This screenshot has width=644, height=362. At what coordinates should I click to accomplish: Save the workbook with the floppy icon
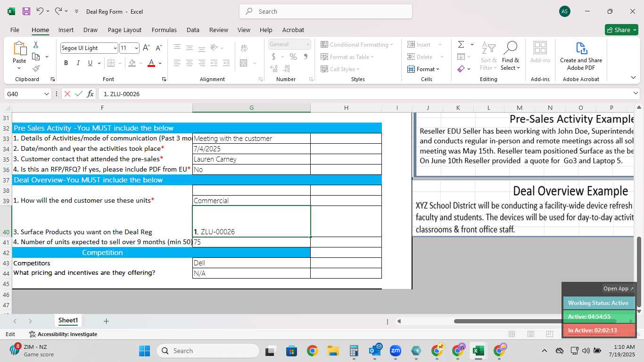point(26,11)
